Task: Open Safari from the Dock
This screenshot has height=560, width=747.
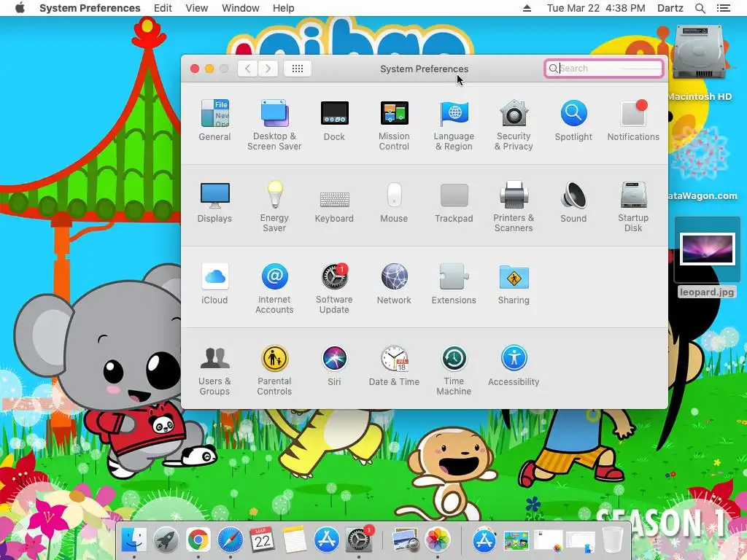Action: click(x=230, y=540)
